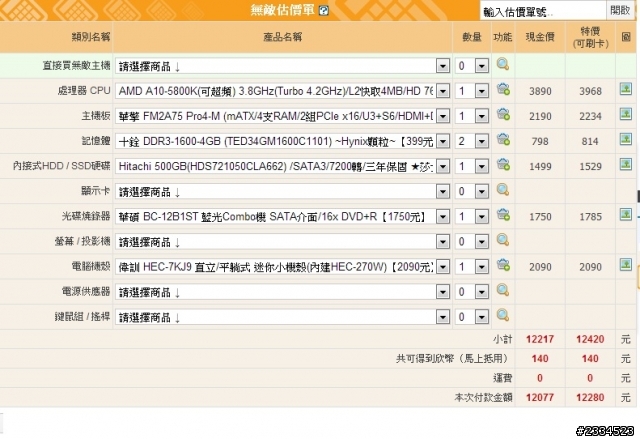Click the 類別名稱 column header
This screenshot has height=439, width=640.
(91, 37)
